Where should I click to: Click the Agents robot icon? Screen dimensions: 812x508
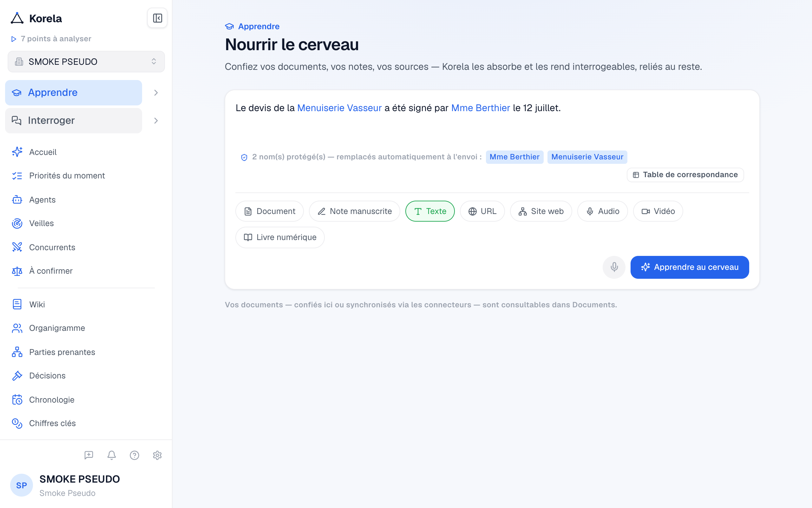17,200
